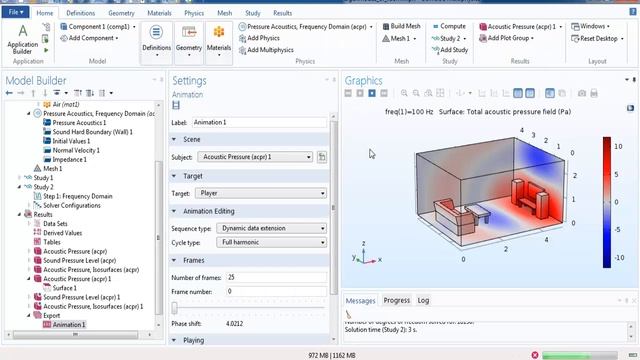The image size is (640, 360).
Task: Click the Materials ribbon button
Action: click(x=219, y=42)
